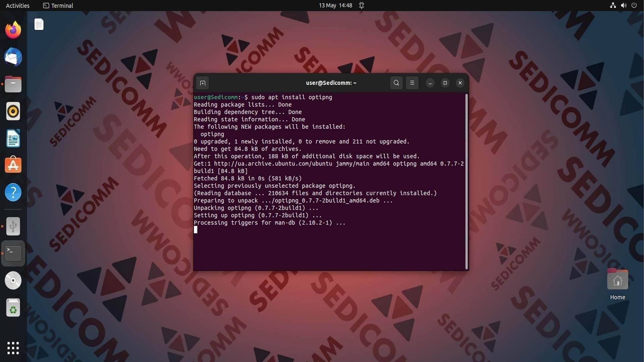Screen dimensions: 644x362
Task: Open the terminal hamburger menu
Action: [x=412, y=83]
